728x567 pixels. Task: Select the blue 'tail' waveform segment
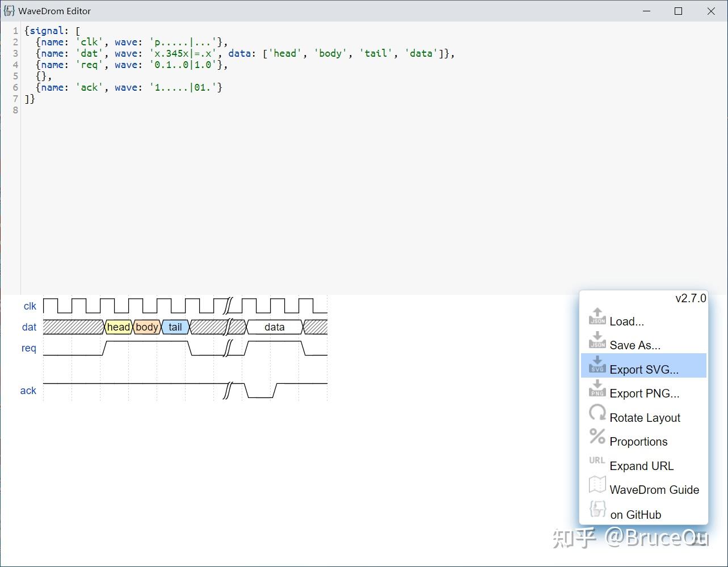tap(175, 327)
